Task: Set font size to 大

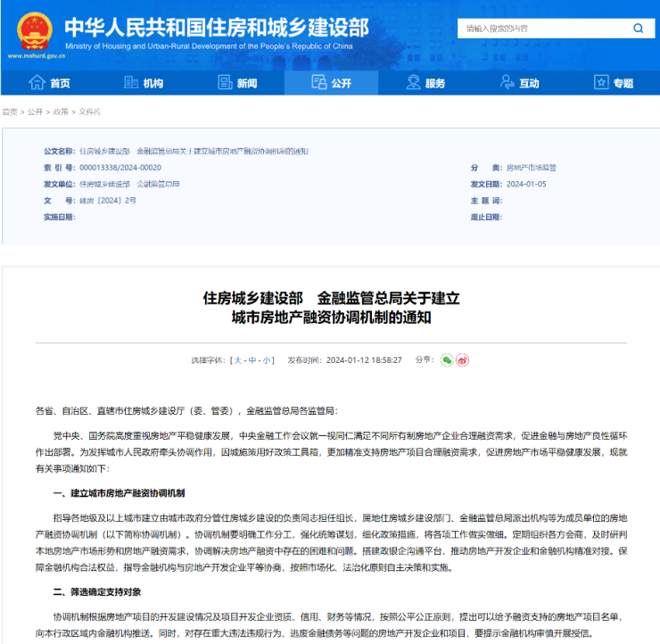Action: coord(238,360)
